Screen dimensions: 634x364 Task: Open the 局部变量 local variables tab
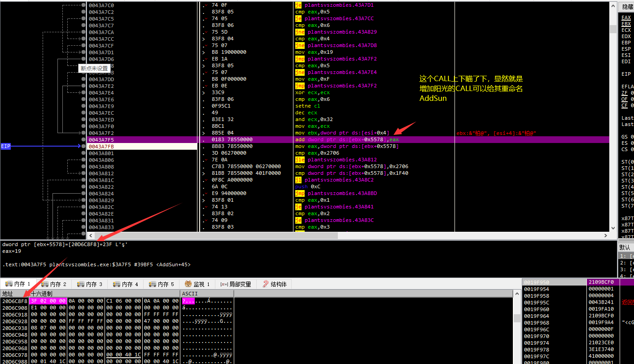point(236,284)
